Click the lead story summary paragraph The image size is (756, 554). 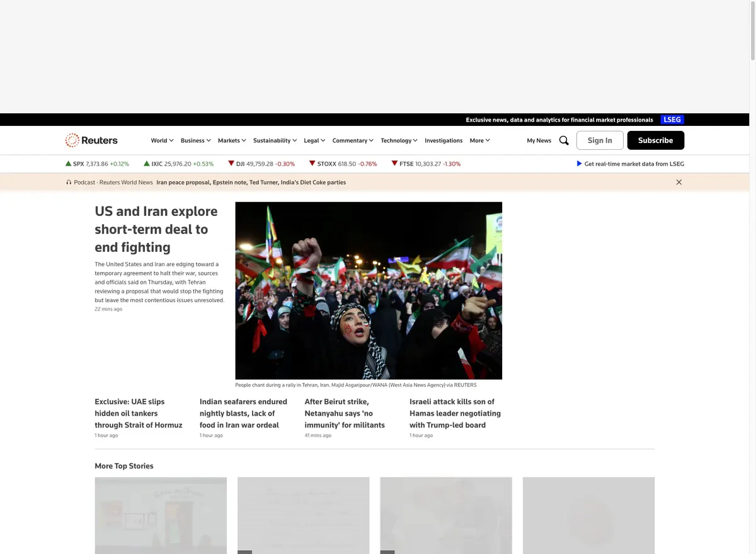pos(159,282)
